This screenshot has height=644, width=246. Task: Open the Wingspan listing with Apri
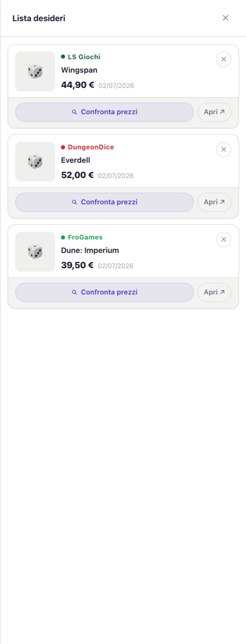(x=214, y=112)
